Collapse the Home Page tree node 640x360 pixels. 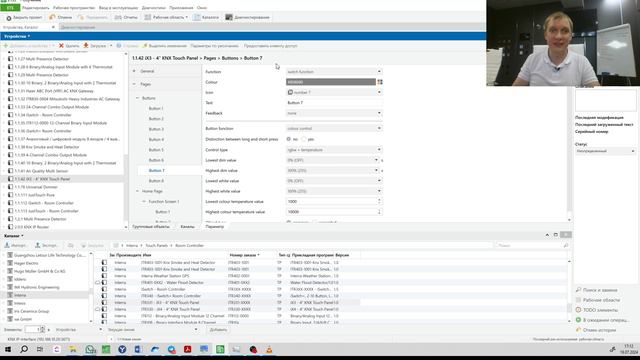click(x=137, y=191)
